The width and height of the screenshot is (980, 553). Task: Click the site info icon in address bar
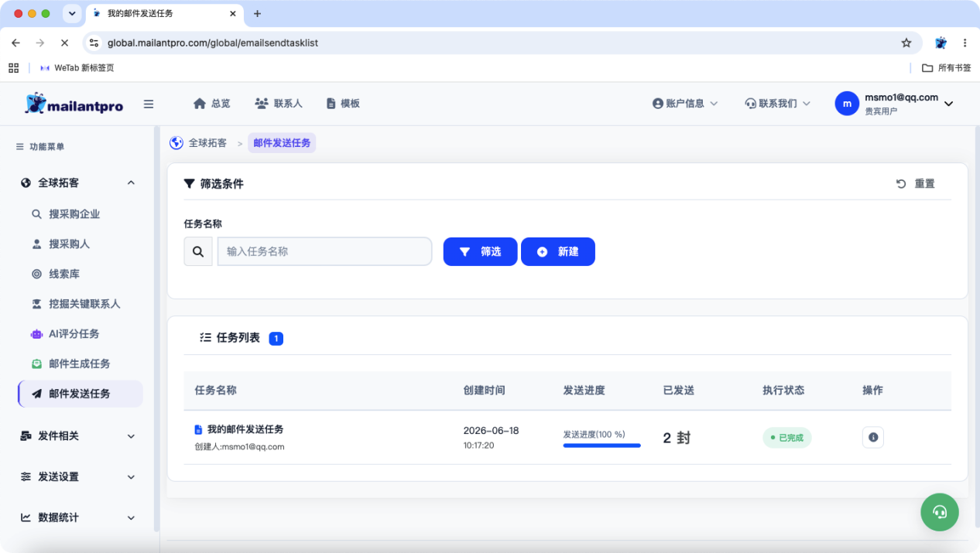pyautogui.click(x=94, y=43)
